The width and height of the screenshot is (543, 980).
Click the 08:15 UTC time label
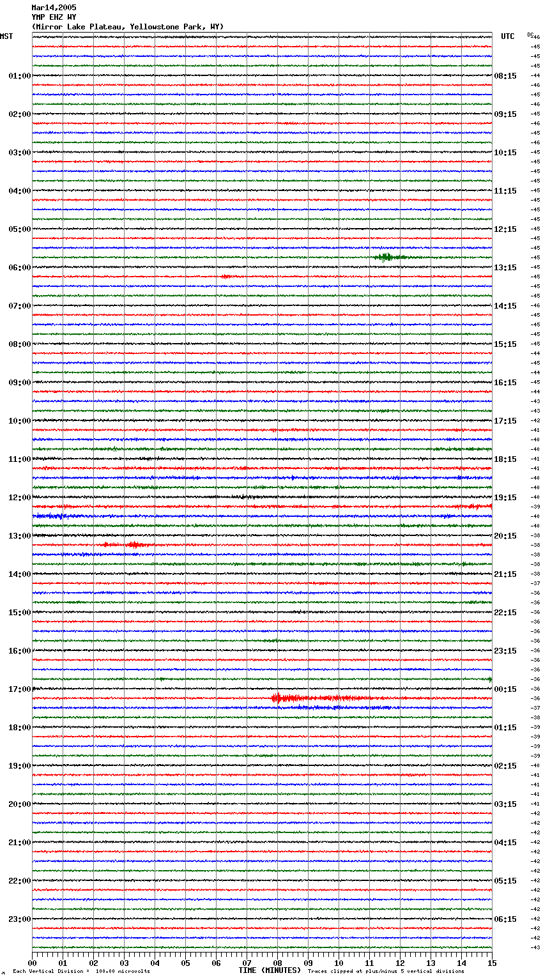click(505, 76)
